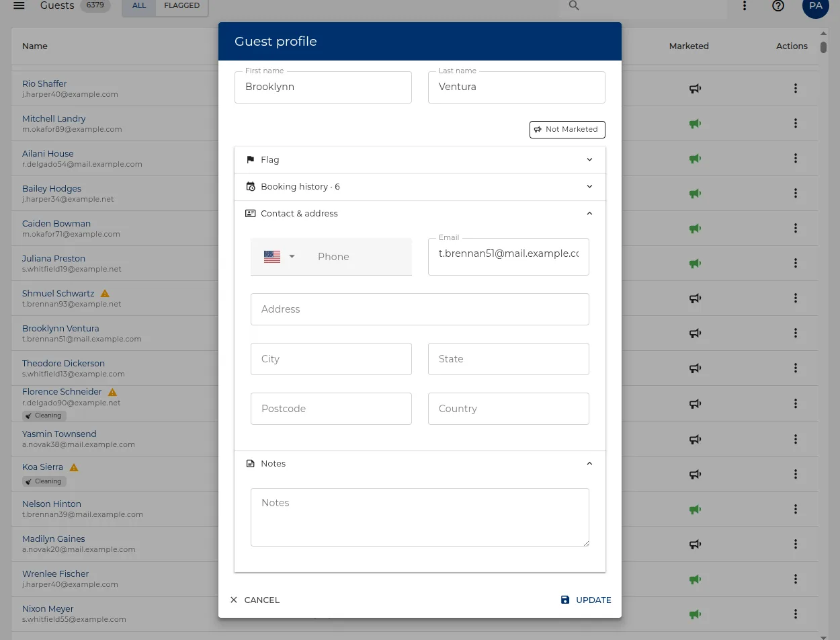Toggle the Not Marketed button
840x640 pixels.
coord(567,129)
